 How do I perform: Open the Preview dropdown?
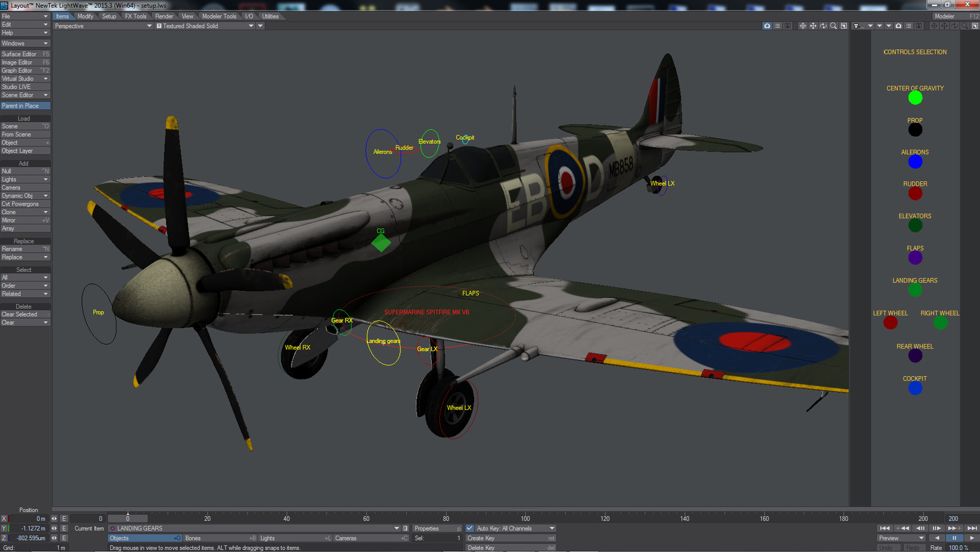tap(901, 538)
